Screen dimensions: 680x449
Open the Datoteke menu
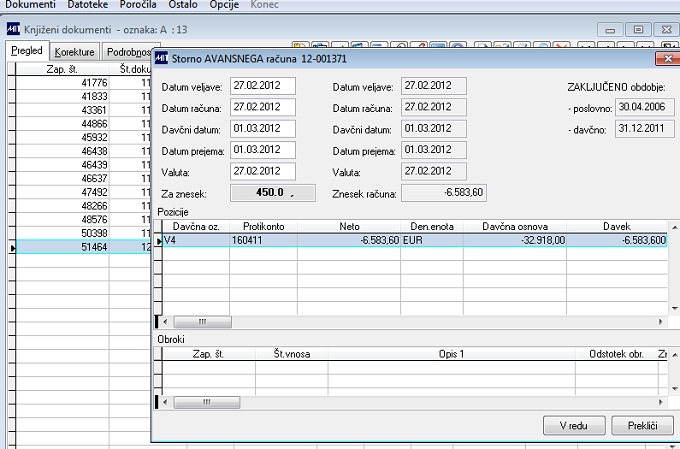[x=88, y=5]
